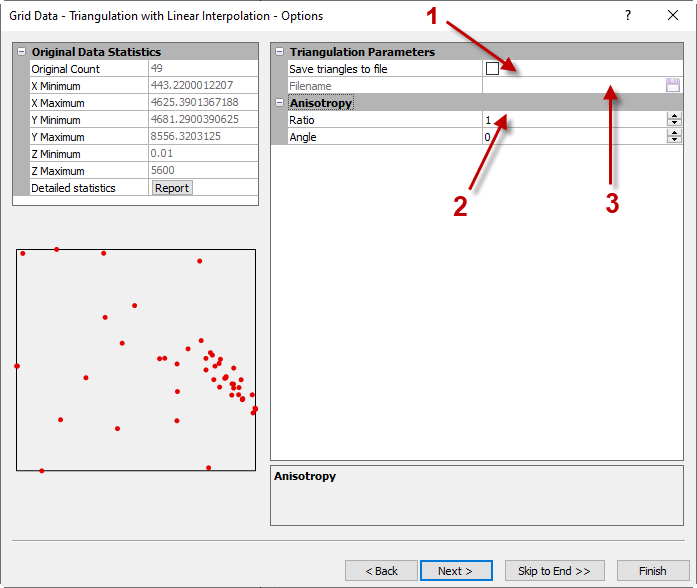Click the Filename input field

tap(573, 85)
